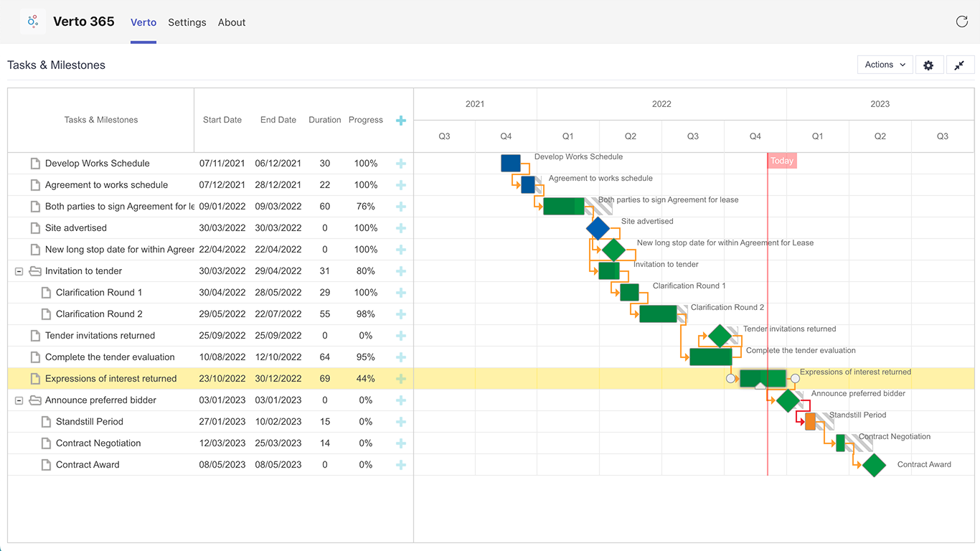
Task: Click the Verto 365 logo icon
Action: click(32, 21)
